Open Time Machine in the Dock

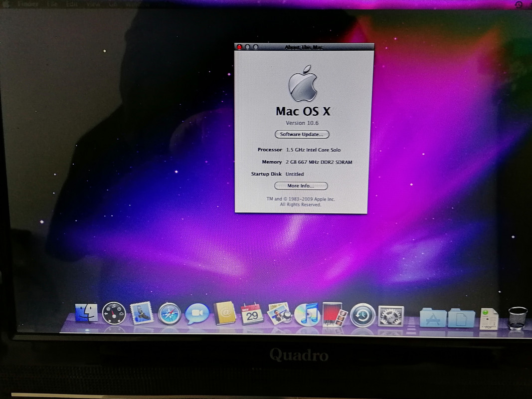coord(362,315)
